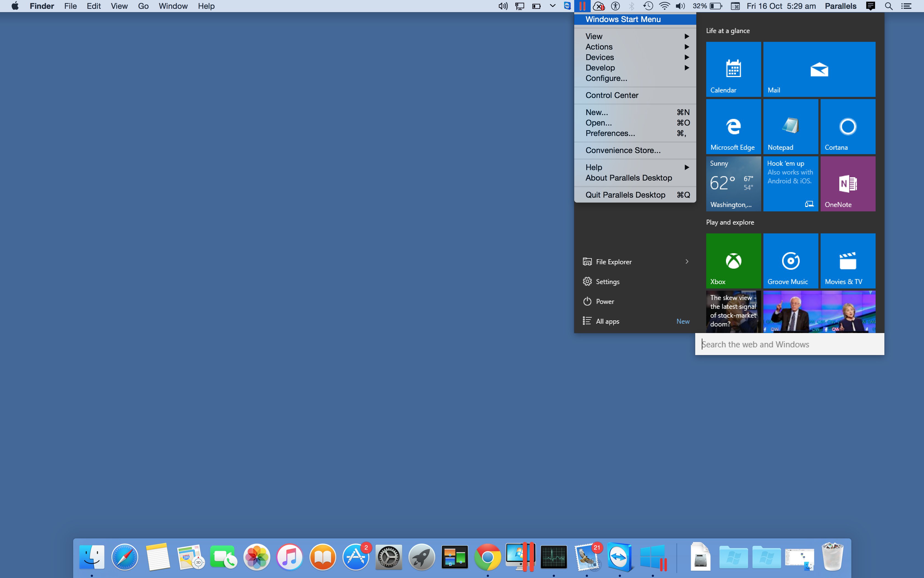Open the Calendar tile
924x578 pixels.
[733, 69]
